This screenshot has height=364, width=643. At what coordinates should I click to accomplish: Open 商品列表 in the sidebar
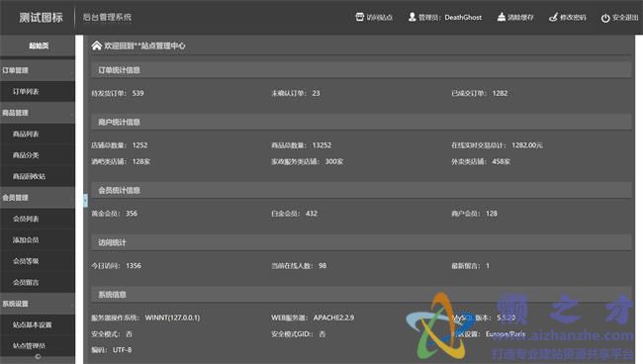click(x=38, y=135)
